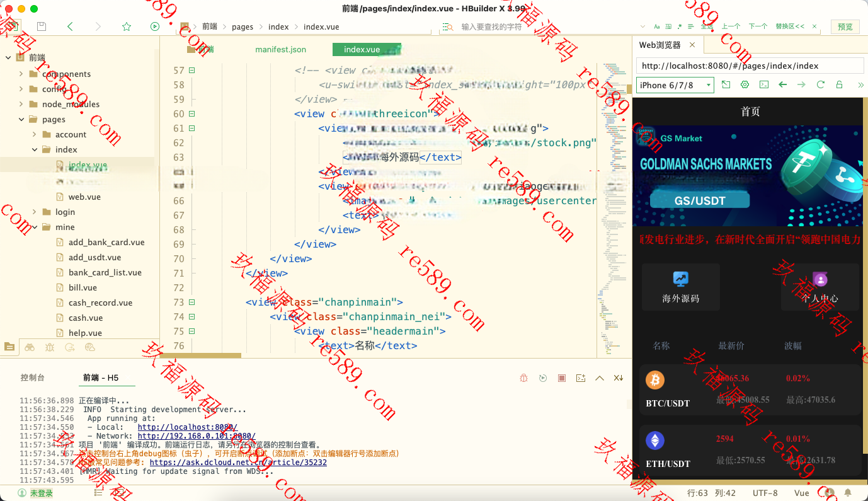Image resolution: width=868 pixels, height=501 pixels.
Task: Switch to the 控制台 console tab
Action: [x=32, y=377]
